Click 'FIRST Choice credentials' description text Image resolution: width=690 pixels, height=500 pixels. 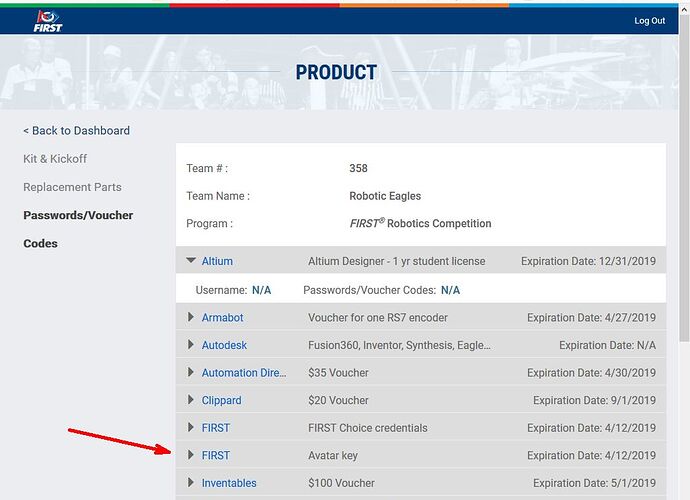coord(367,428)
